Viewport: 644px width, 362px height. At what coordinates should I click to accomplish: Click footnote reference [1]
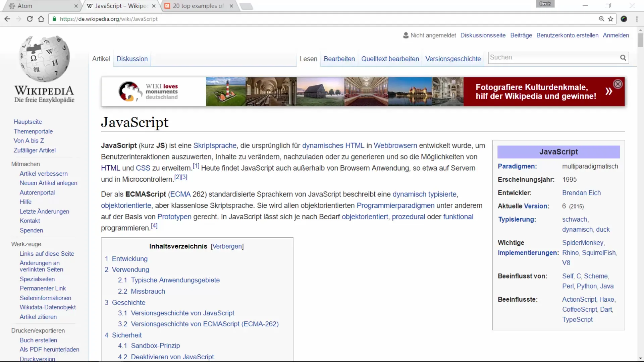click(x=196, y=166)
